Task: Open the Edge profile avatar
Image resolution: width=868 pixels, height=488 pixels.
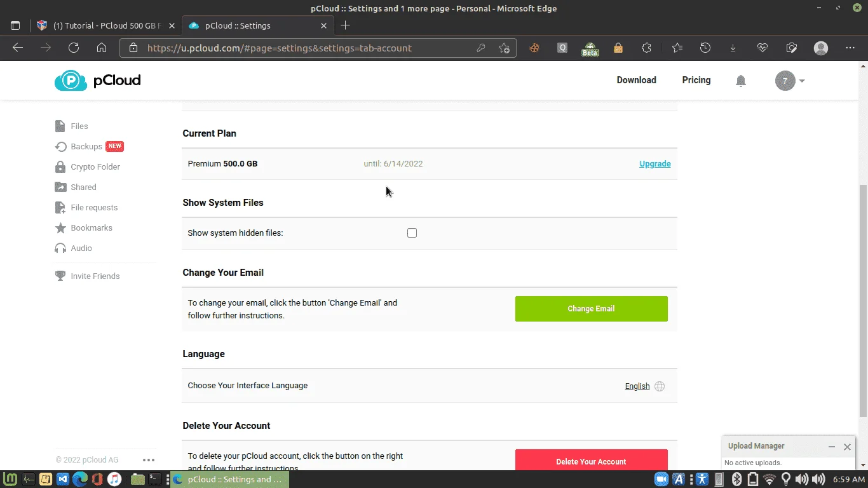Action: point(821,48)
